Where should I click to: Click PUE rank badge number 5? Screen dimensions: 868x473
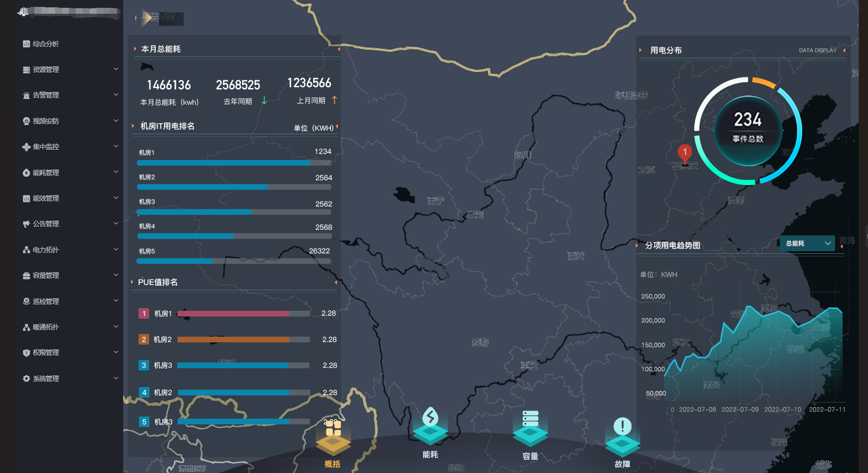(x=144, y=422)
